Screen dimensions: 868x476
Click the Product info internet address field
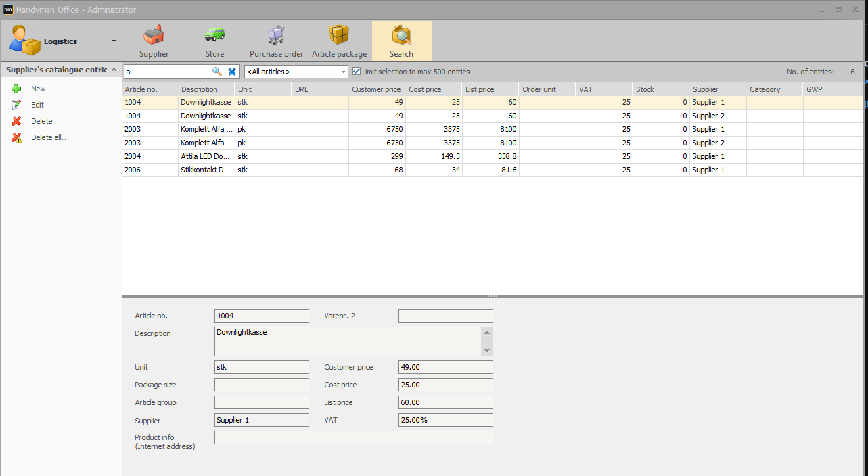click(x=354, y=437)
